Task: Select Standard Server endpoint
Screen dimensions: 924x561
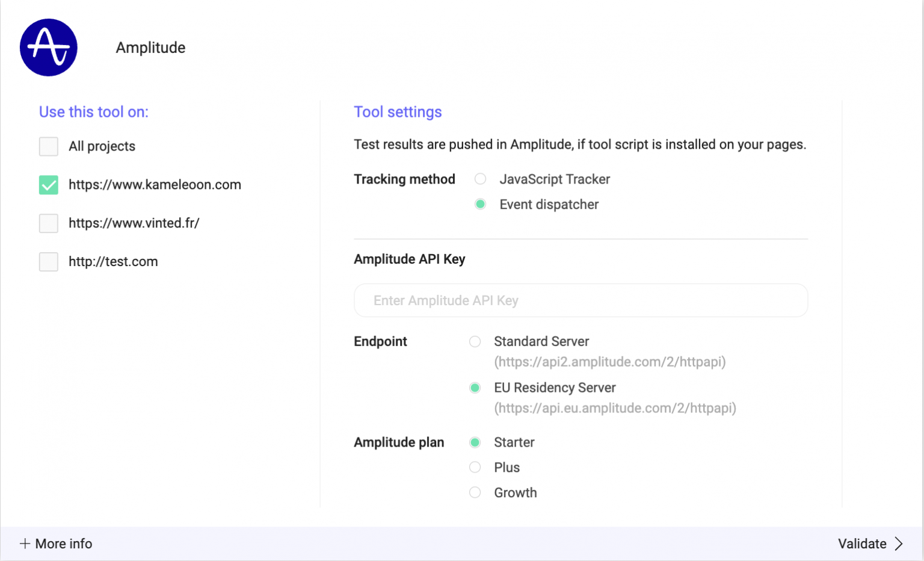Action: click(x=475, y=341)
